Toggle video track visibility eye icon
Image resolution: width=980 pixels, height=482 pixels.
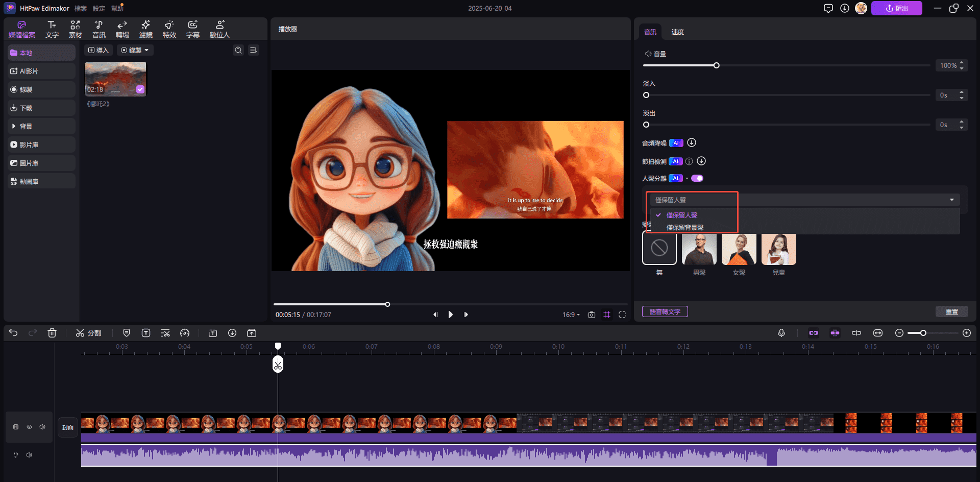(30, 427)
